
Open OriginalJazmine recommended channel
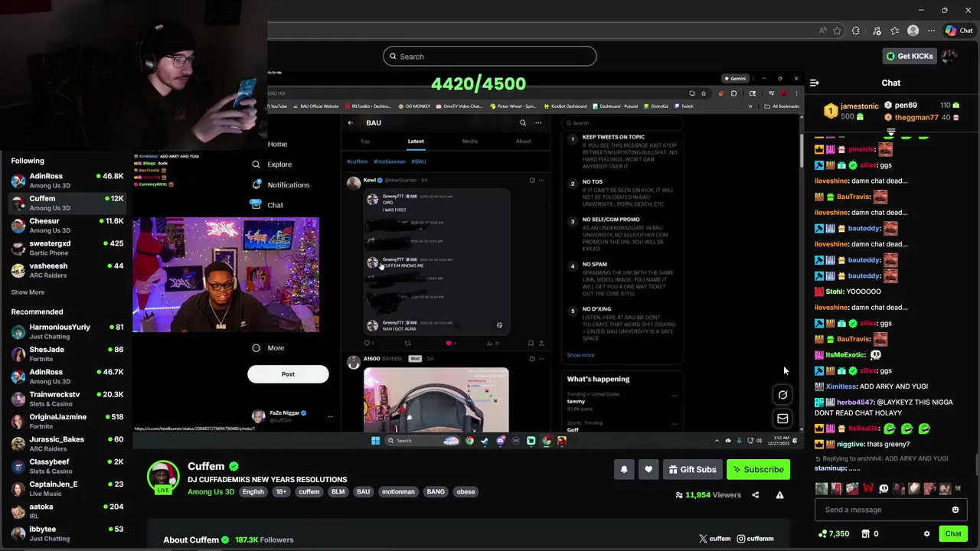click(67, 422)
